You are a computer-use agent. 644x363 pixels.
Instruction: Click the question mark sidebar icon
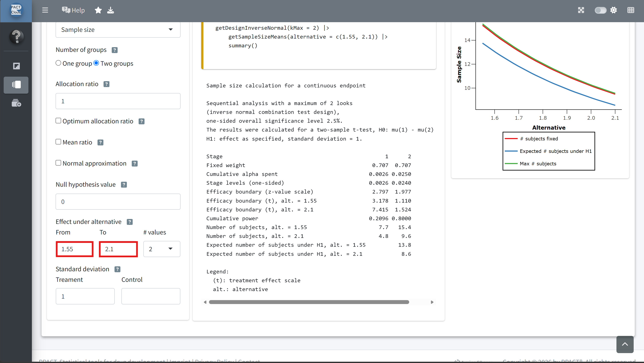[x=17, y=37]
